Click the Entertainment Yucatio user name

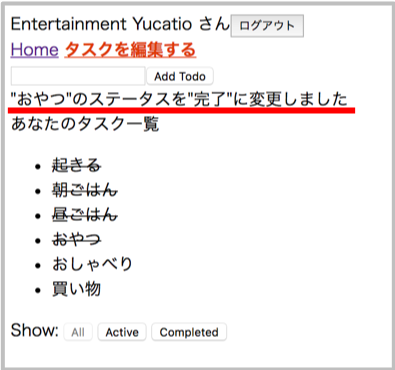pyautogui.click(x=101, y=24)
